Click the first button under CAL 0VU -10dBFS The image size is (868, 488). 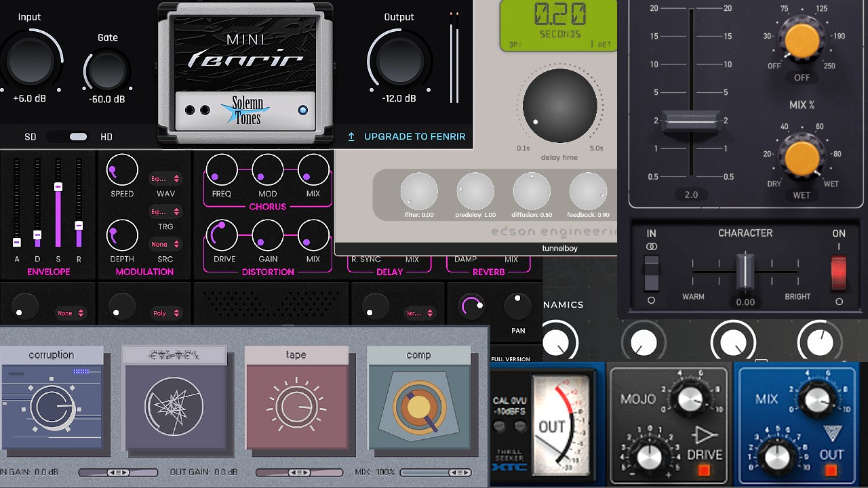(500, 426)
